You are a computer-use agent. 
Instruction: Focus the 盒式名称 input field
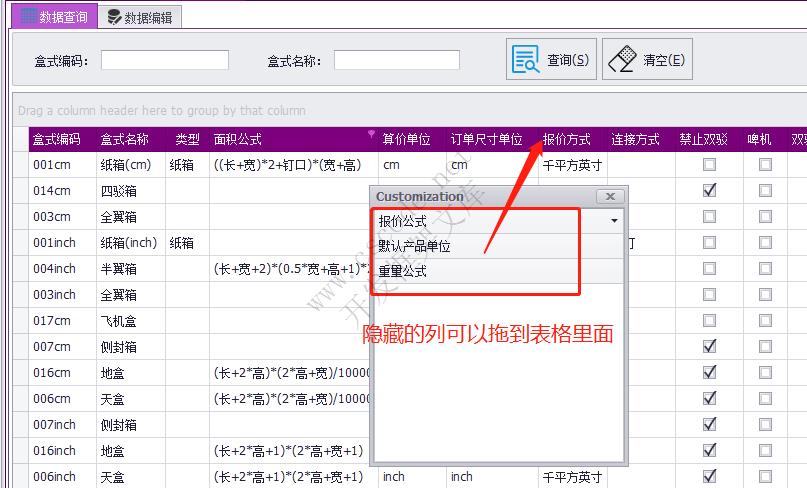click(x=397, y=60)
